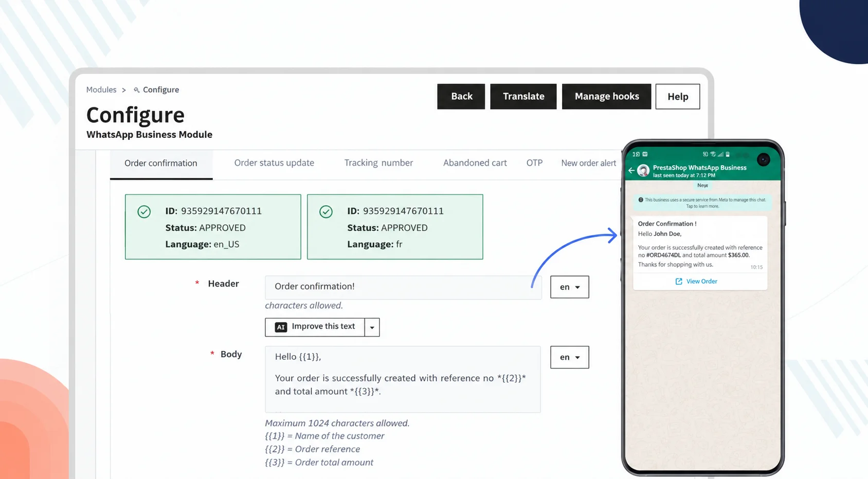Click the Header text input field

click(403, 287)
